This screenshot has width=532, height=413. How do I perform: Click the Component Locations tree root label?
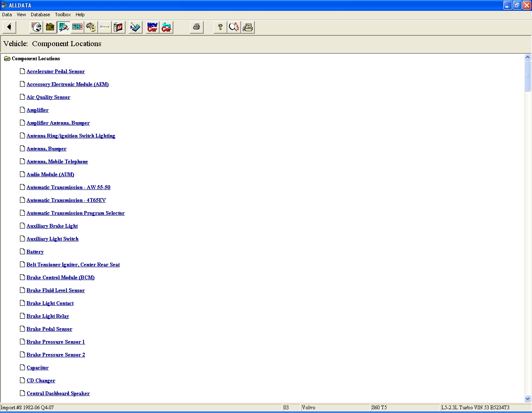[x=36, y=59]
